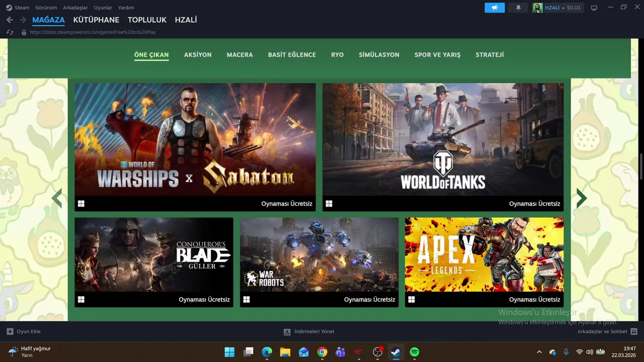This screenshot has width=644, height=362.
Task: Click the download icon by İndirmeleri Yönet
Action: point(287,332)
